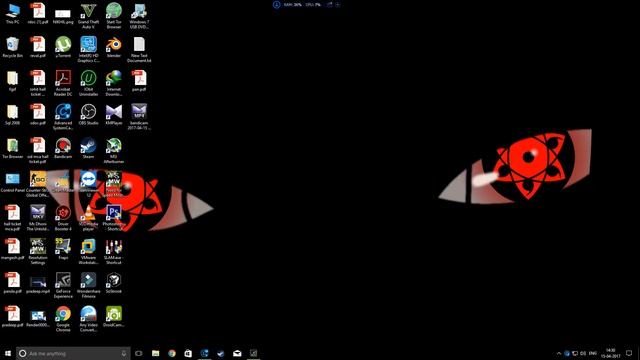This screenshot has width=640, height=360.
Task: Launch Wondershare Filmora
Action: click(88, 286)
